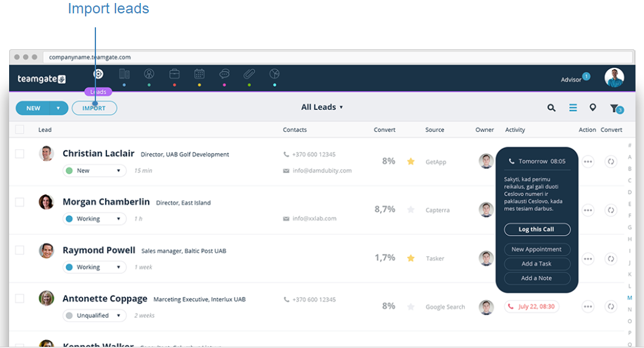This screenshot has height=348, width=644.
Task: Switch to list view icon
Action: [573, 107]
